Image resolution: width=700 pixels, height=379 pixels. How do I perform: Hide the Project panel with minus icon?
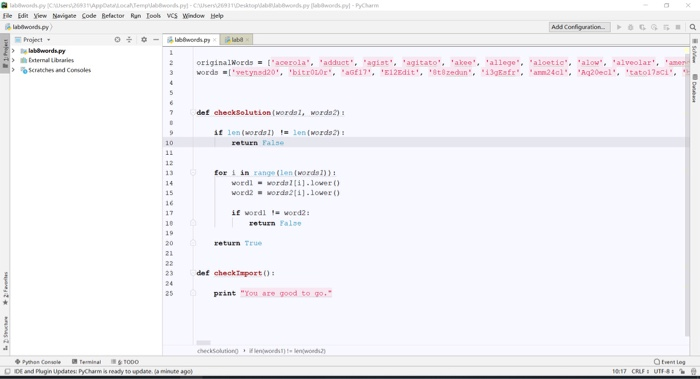click(156, 40)
